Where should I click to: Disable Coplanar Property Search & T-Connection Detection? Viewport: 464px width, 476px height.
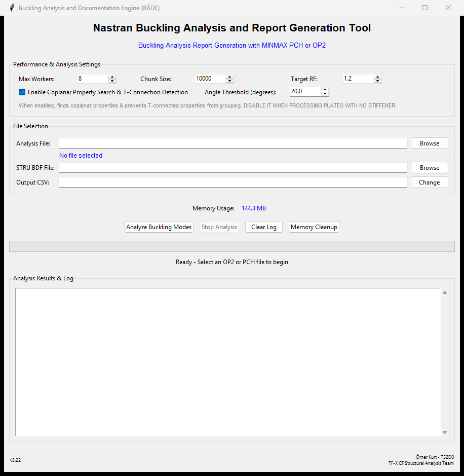point(21,92)
